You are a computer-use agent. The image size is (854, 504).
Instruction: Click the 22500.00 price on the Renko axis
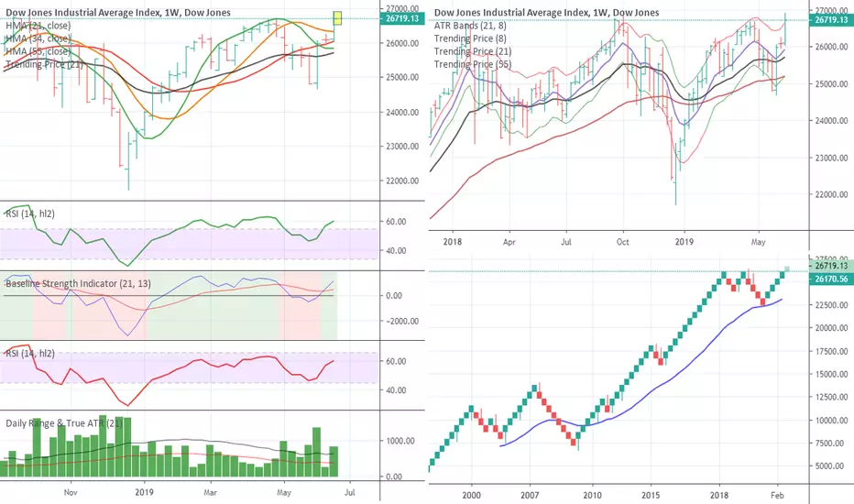(x=832, y=304)
